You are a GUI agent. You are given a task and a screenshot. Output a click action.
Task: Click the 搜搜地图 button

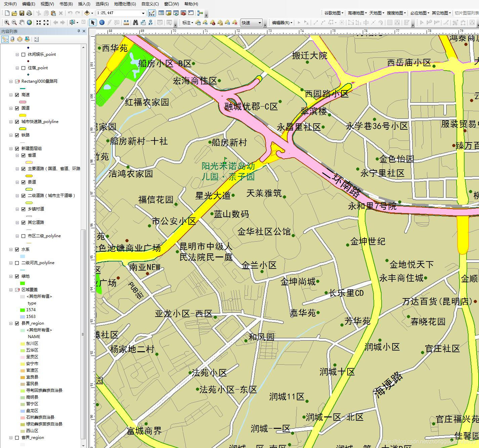[396, 13]
